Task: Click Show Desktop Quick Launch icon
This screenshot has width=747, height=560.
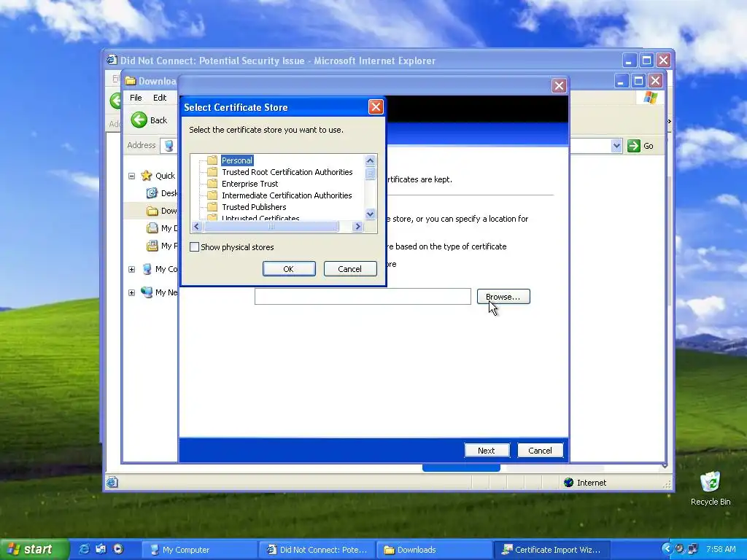Action: [101, 550]
